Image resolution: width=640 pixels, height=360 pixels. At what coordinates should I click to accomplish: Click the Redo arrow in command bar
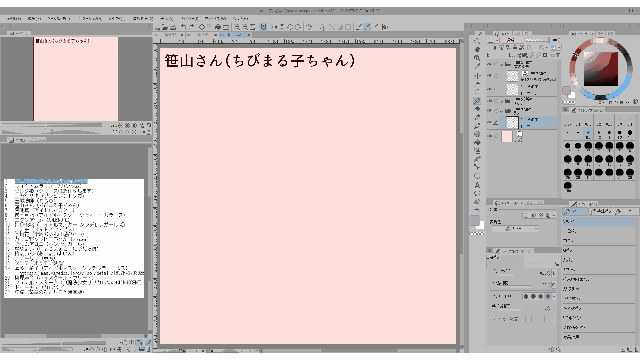[192, 27]
